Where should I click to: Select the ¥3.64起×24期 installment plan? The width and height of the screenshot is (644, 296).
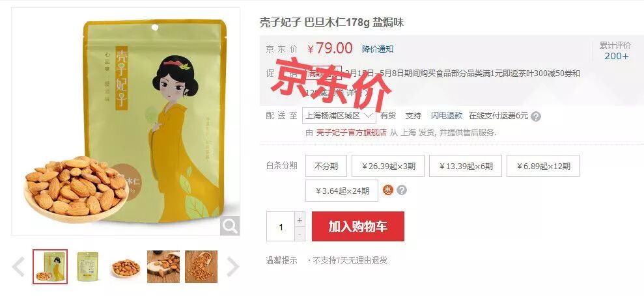point(342,191)
